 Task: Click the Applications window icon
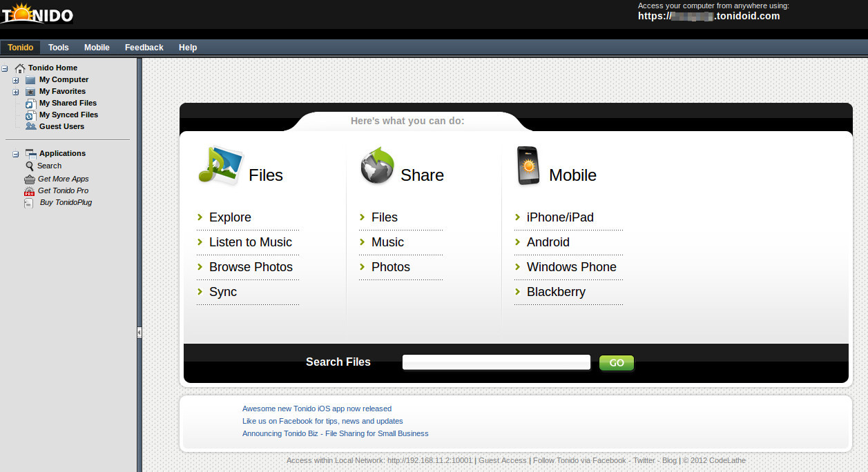(30, 153)
